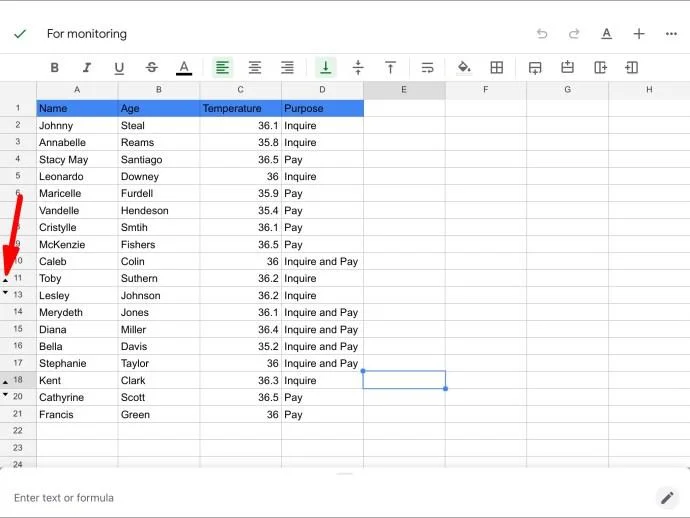The image size is (690, 518).
Task: Select the cell containing Johnny
Action: point(77,125)
